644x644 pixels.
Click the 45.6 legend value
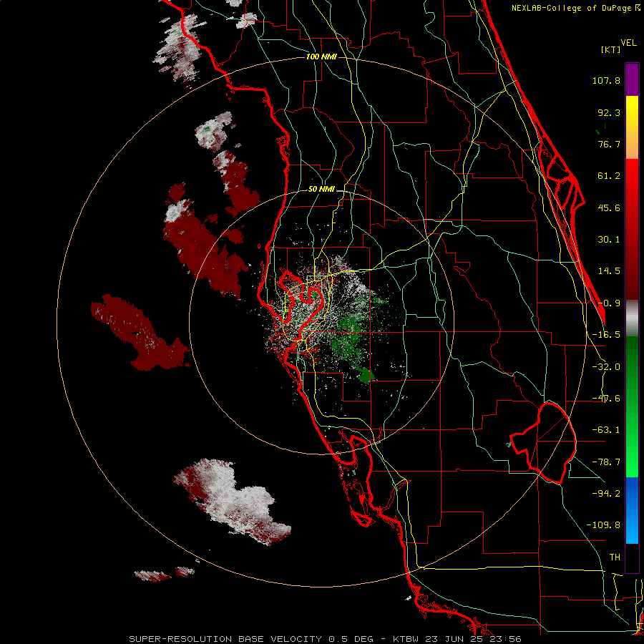(609, 208)
